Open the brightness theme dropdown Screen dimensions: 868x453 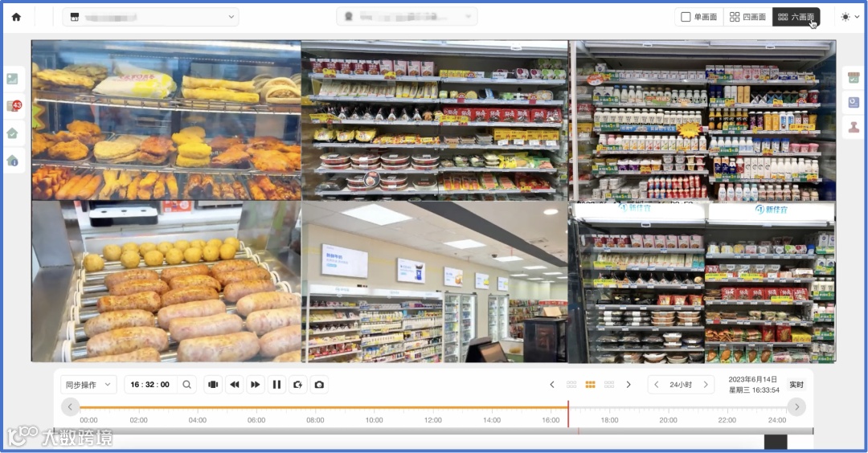(x=850, y=17)
